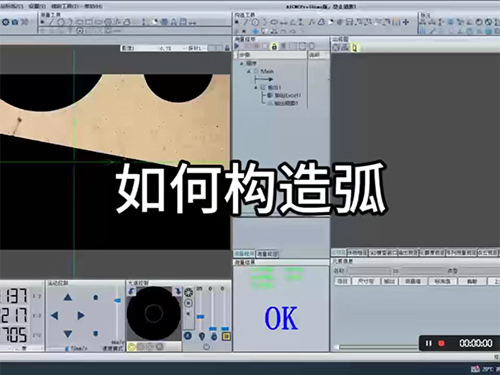
Task: Lower Z axis with lower dot button
Action: 96,333
